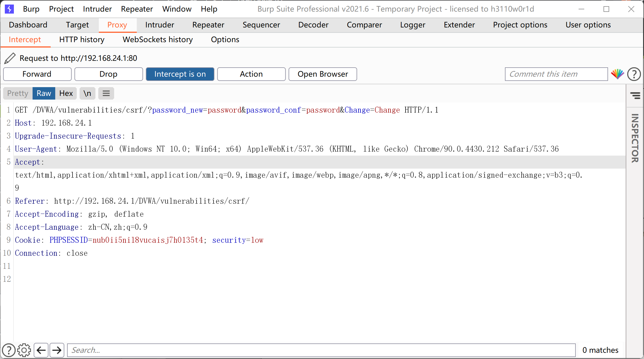
Task: Open the Project menu
Action: tap(61, 9)
